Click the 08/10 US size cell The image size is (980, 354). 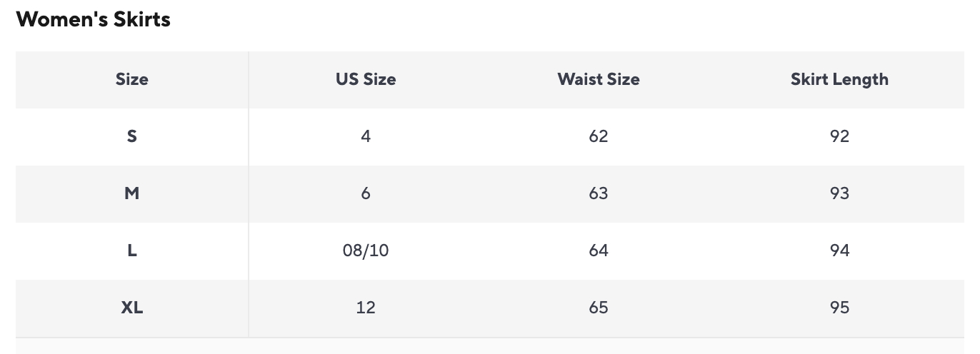[366, 251]
